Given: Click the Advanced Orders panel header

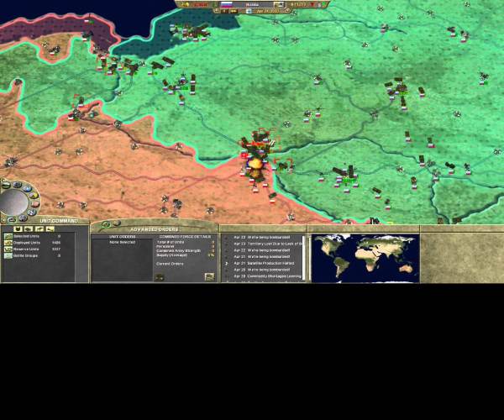Looking at the screenshot, I should click(154, 229).
